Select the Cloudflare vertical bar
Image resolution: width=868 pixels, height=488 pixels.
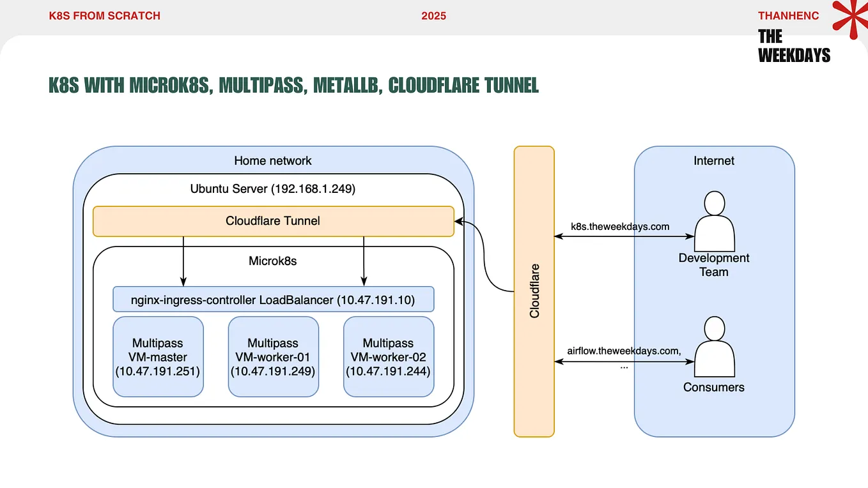pyautogui.click(x=534, y=291)
